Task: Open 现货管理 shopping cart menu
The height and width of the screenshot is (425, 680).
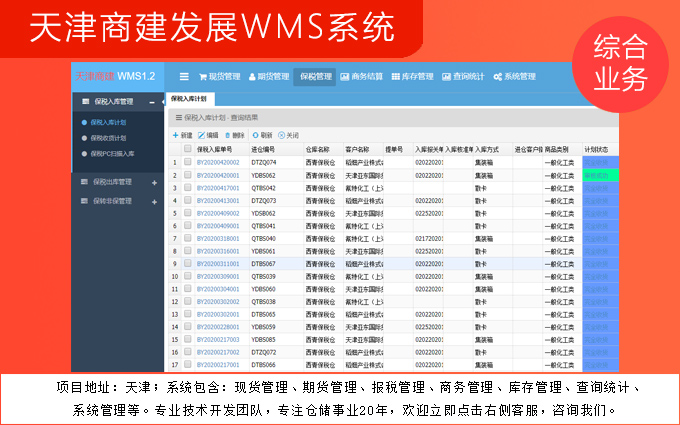Action: 219,76
